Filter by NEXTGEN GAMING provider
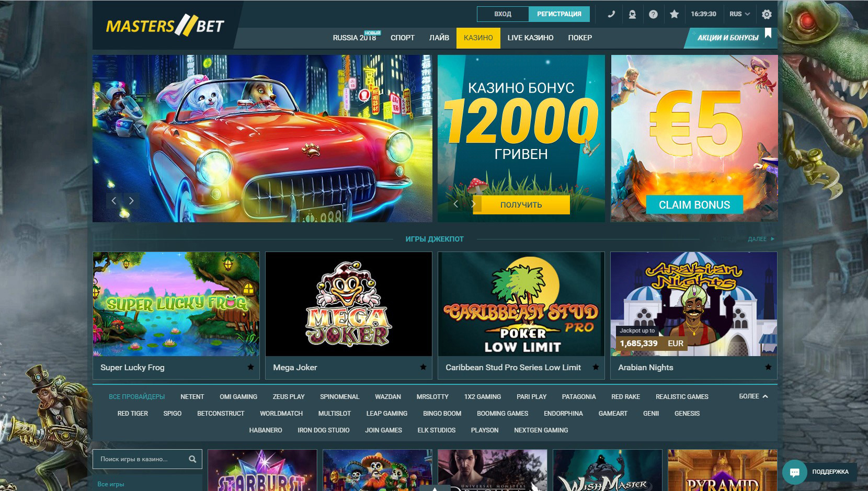868x491 pixels. coord(541,430)
